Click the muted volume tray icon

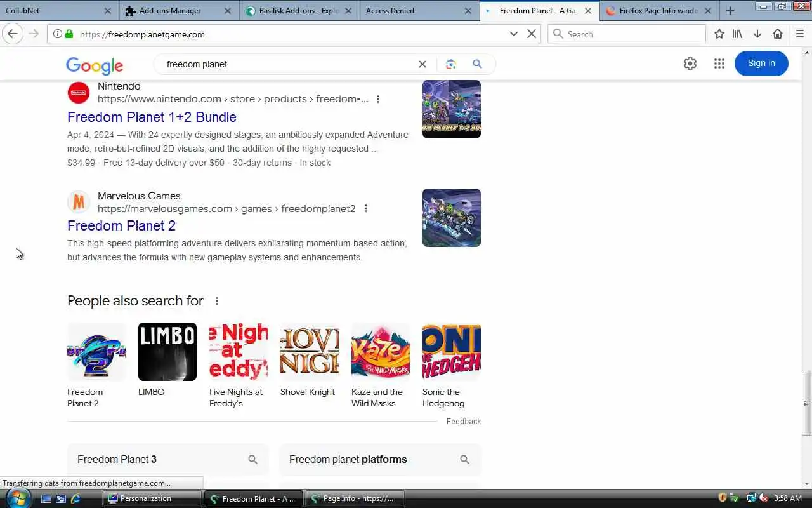763,498
